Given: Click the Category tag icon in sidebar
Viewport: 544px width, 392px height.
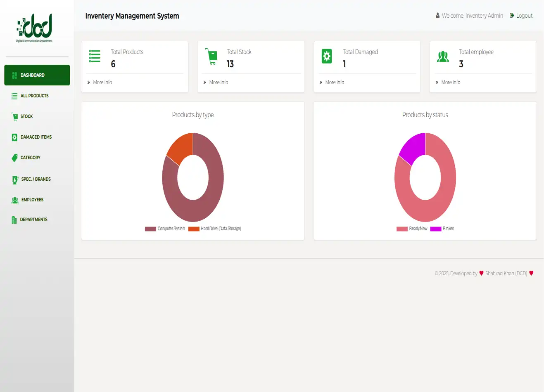Looking at the screenshot, I should [x=14, y=158].
